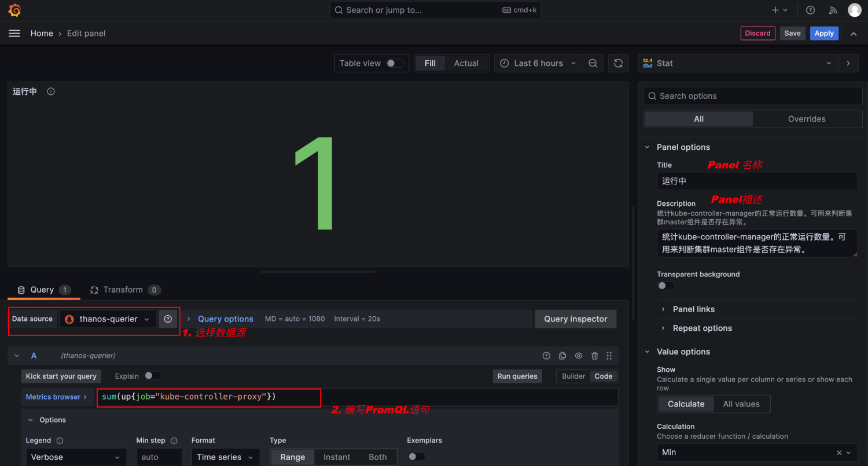Expand Repeat options section

[x=702, y=328]
